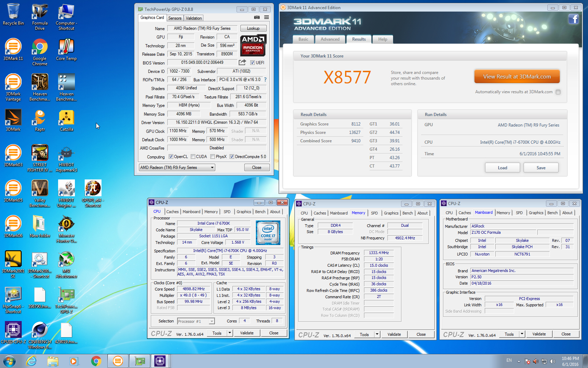Open the Raptr desktop shortcut
This screenshot has width=588, height=368.
pyautogui.click(x=40, y=120)
